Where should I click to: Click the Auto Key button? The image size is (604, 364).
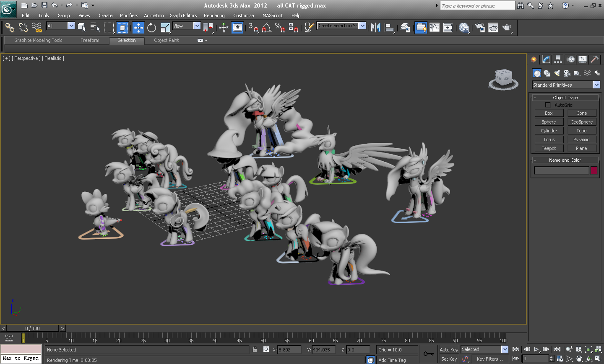click(x=449, y=350)
